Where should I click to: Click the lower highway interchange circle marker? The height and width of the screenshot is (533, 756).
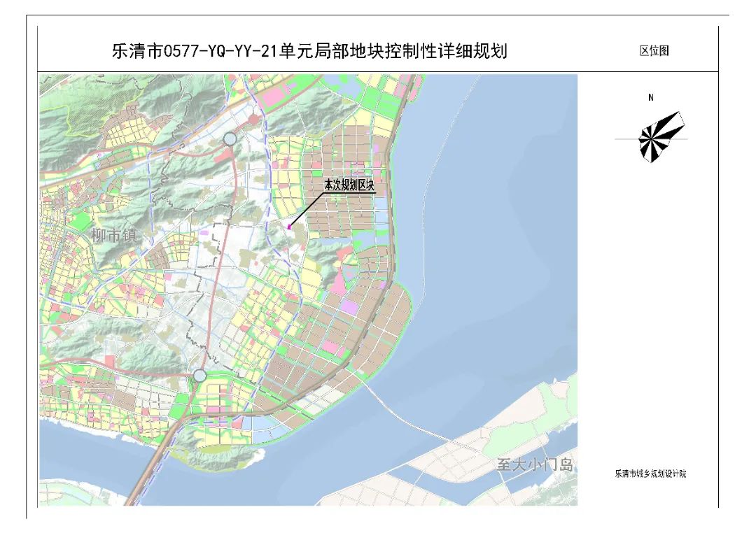[x=199, y=376]
